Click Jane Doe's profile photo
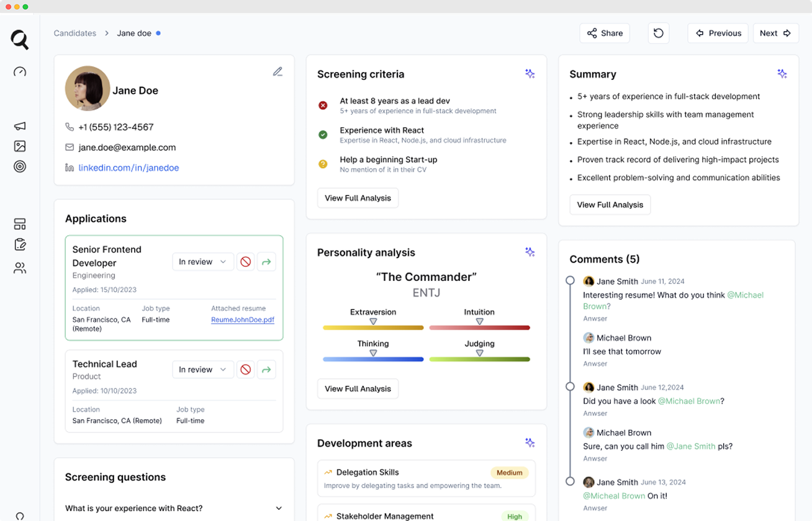 88,89
